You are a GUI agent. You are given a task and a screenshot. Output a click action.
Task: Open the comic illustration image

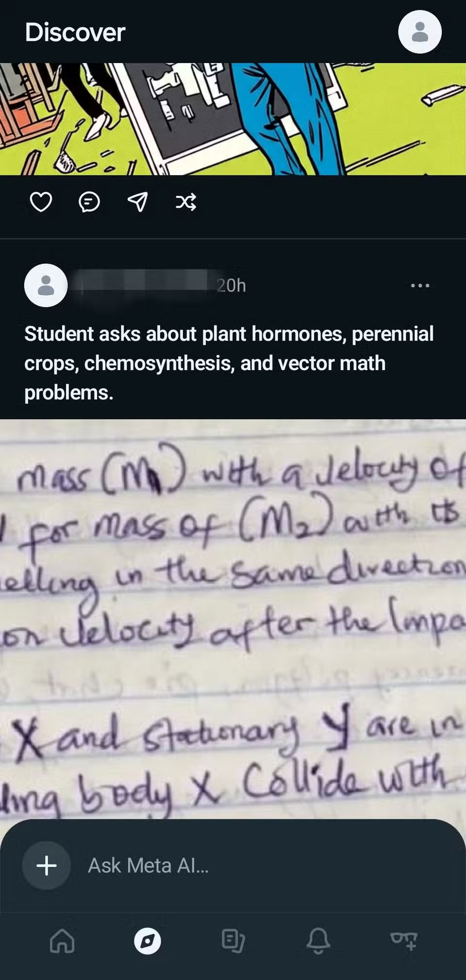point(233,119)
